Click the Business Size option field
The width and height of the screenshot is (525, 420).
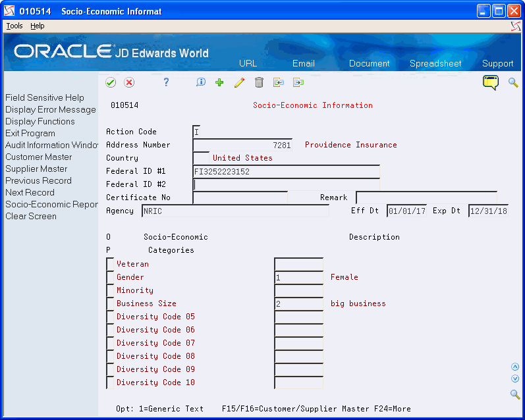point(110,303)
